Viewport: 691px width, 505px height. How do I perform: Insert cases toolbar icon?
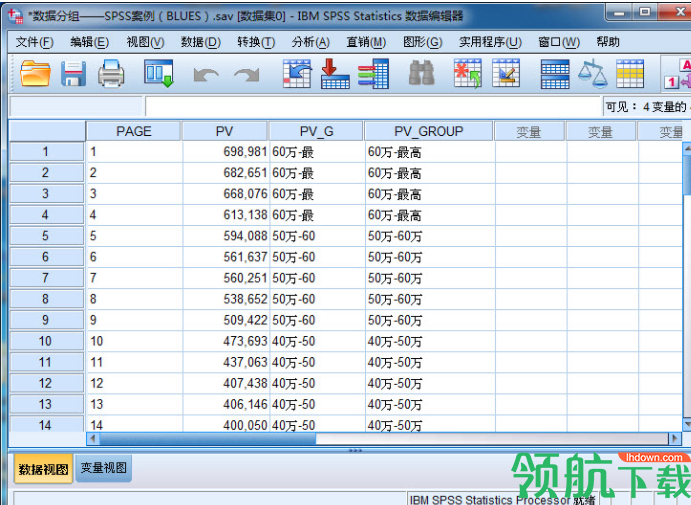(468, 74)
